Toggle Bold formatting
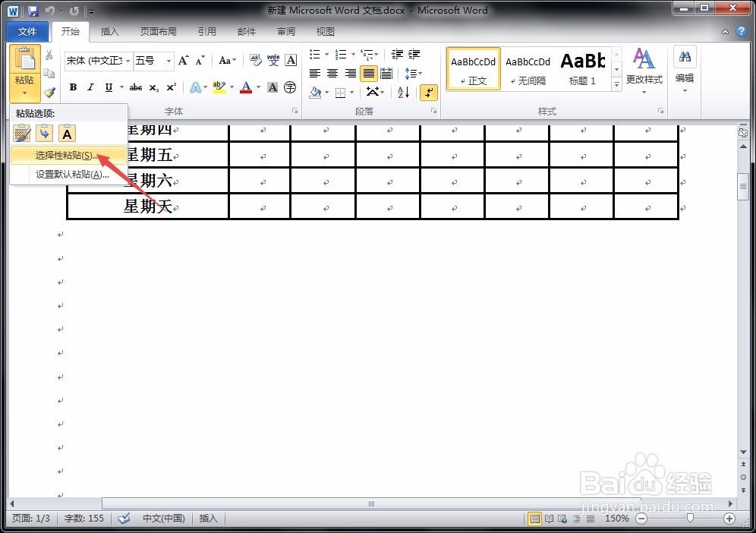Image resolution: width=756 pixels, height=533 pixels. tap(74, 87)
